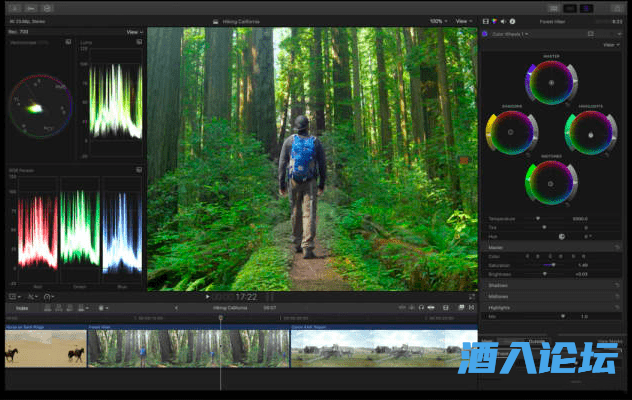Viewport: 632px width, 400px height.
Task: Open the scopes View dropdown menu
Action: point(134,31)
